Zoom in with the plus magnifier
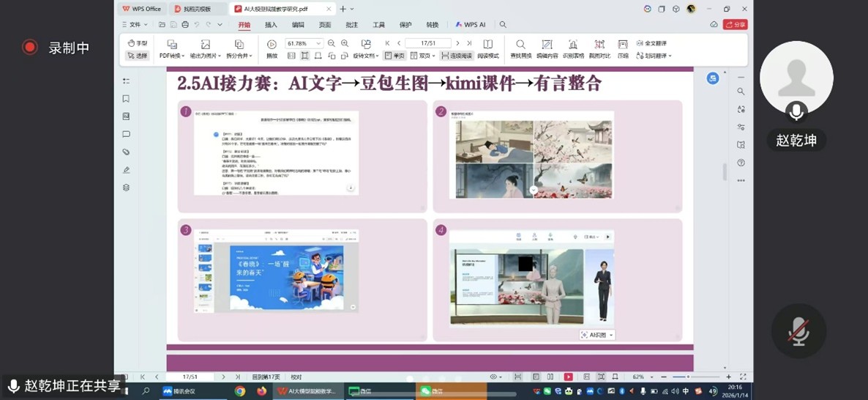 click(344, 43)
